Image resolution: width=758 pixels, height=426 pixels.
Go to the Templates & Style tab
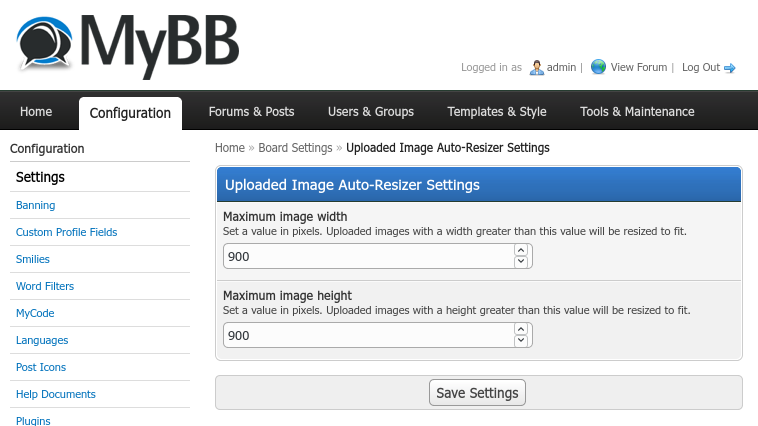coord(496,112)
